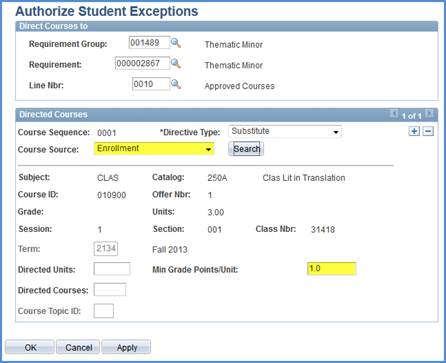
Task: Focus the Requirement input 000002867
Action: tap(142, 63)
